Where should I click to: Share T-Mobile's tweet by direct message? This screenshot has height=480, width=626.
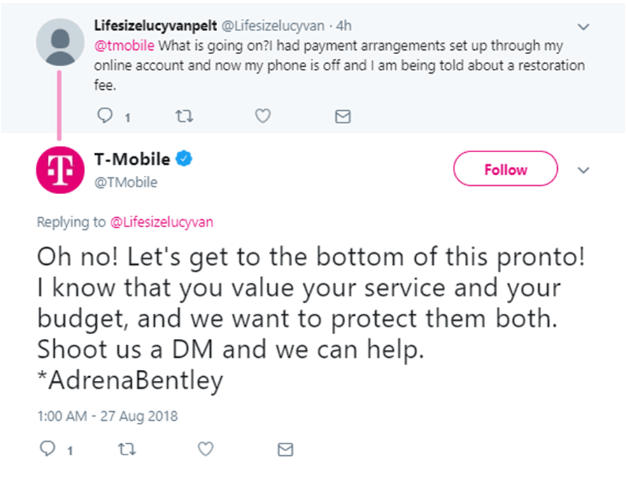(x=285, y=449)
